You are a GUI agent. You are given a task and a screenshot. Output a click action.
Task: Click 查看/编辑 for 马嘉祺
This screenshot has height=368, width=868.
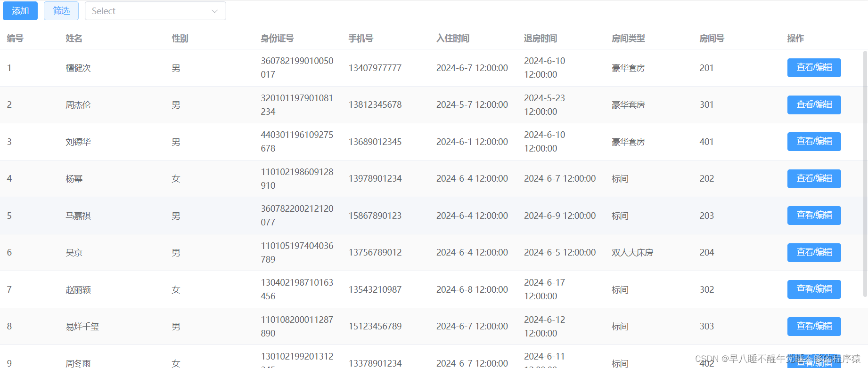814,216
